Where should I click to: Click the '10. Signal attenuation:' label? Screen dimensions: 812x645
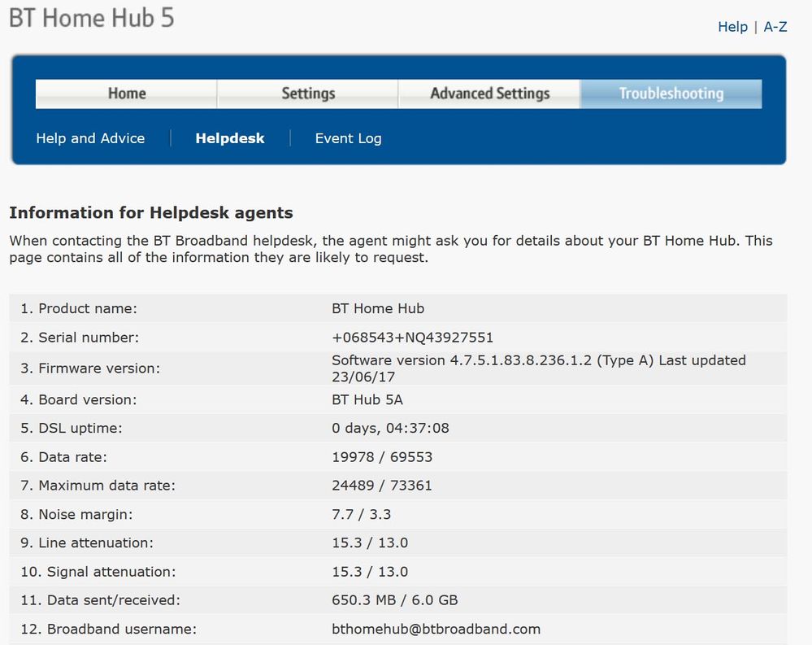[98, 572]
